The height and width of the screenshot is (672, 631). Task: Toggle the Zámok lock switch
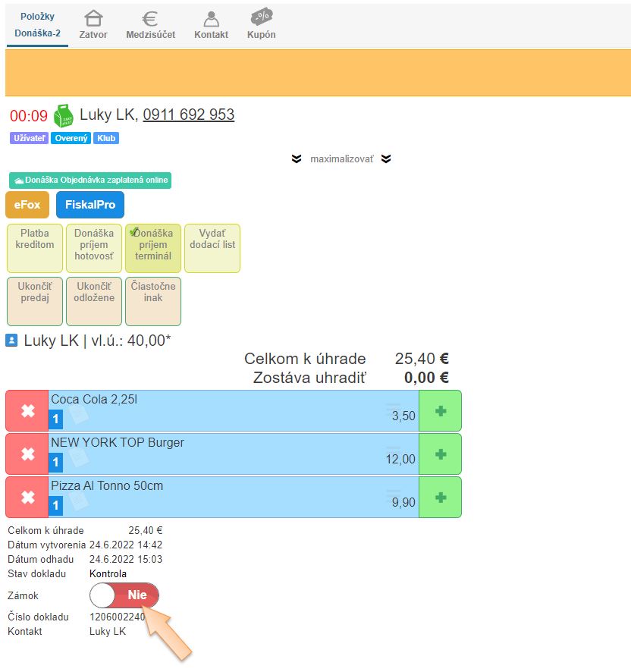point(124,595)
